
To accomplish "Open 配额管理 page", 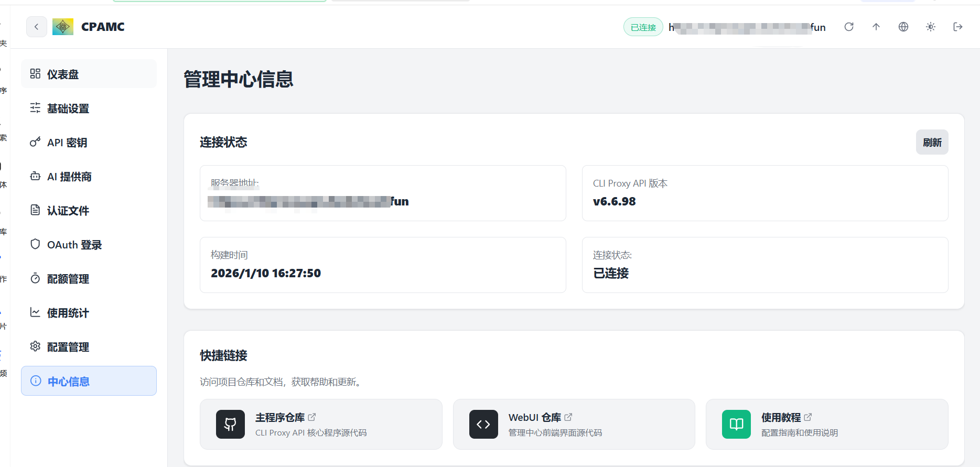I will [89, 278].
